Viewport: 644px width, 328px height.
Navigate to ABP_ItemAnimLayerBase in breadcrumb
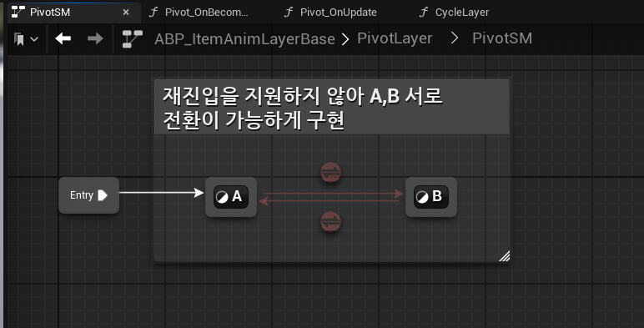(244, 39)
